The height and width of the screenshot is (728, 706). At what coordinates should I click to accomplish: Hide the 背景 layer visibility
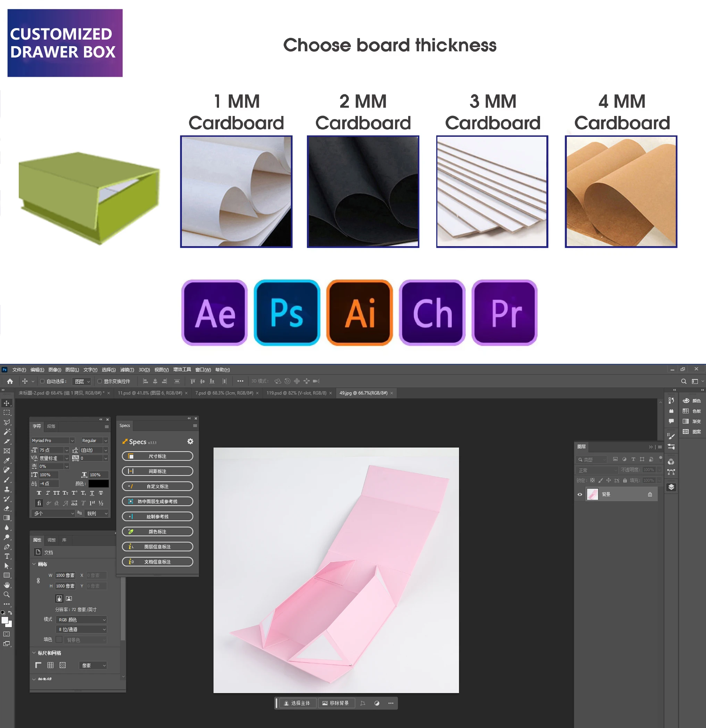(580, 494)
